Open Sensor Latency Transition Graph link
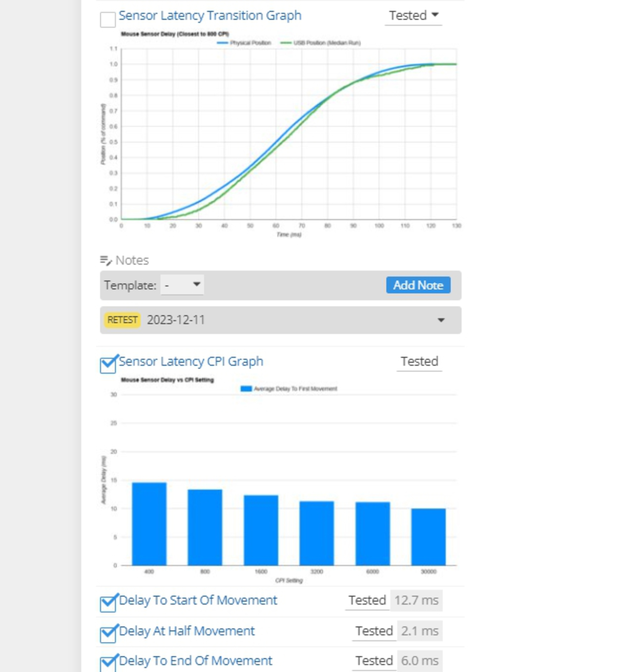This screenshot has height=672, width=629. pyautogui.click(x=210, y=16)
